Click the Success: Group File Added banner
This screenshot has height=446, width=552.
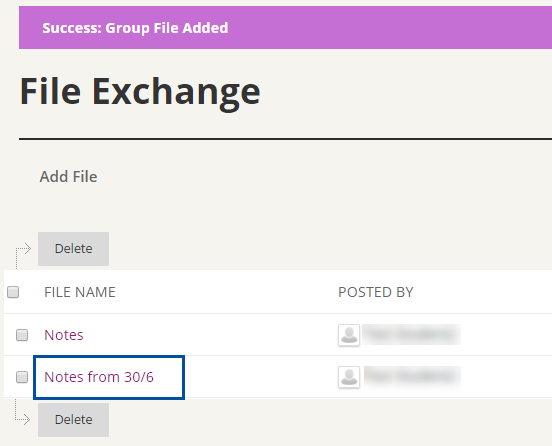pos(286,27)
